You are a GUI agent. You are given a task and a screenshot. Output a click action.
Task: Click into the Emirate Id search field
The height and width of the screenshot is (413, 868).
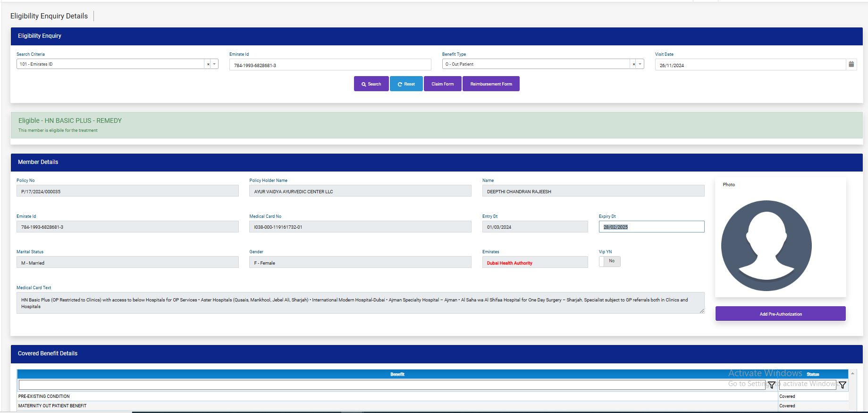coord(330,65)
